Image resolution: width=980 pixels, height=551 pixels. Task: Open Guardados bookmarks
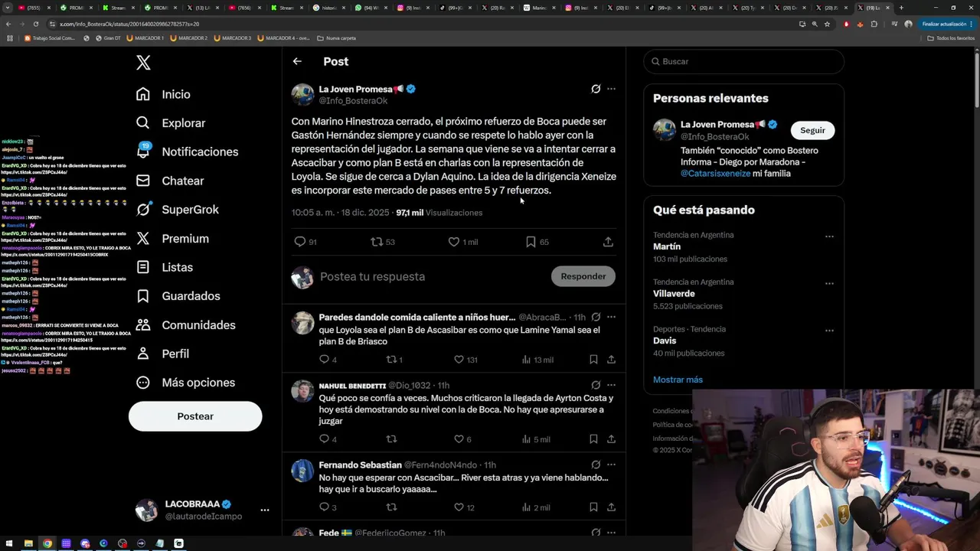click(x=178, y=295)
